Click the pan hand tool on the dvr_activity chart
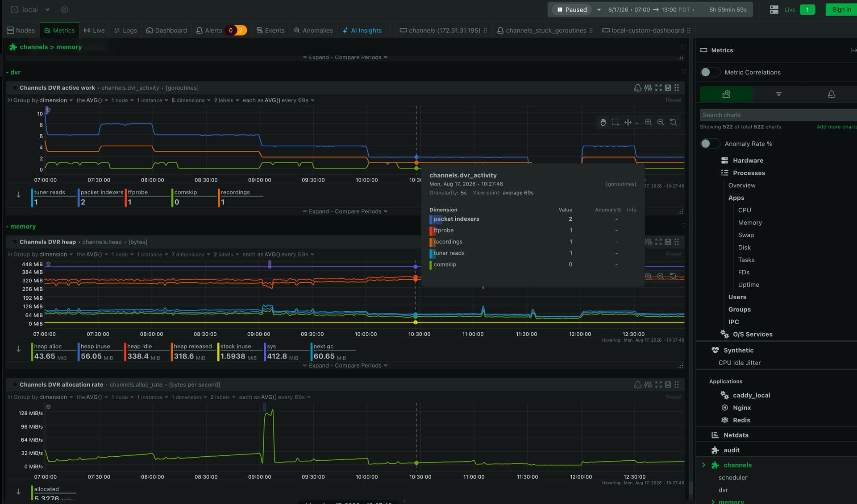The width and height of the screenshot is (857, 504). [603, 122]
